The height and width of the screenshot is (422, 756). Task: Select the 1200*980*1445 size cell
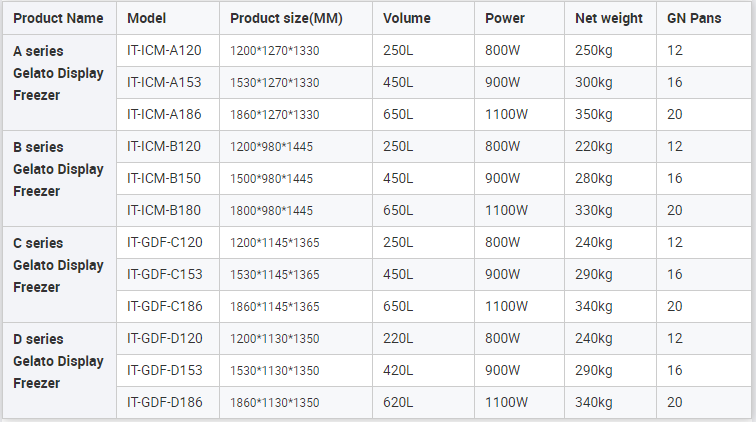(x=272, y=146)
